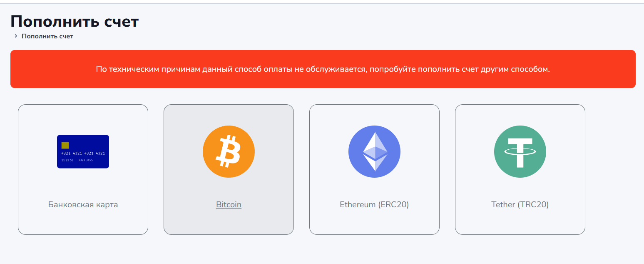Click the large "Пополнить счет" page heading
The height and width of the screenshot is (264, 644).
(x=75, y=21)
